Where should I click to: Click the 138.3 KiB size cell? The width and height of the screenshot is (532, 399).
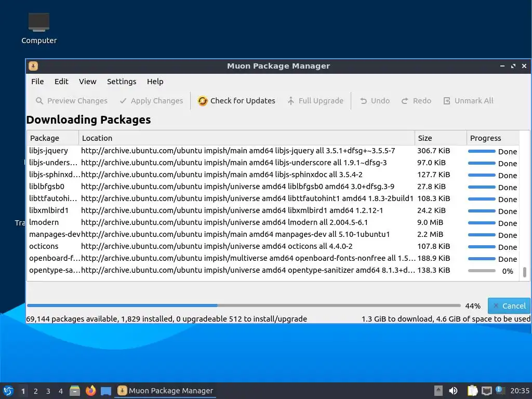coord(434,270)
